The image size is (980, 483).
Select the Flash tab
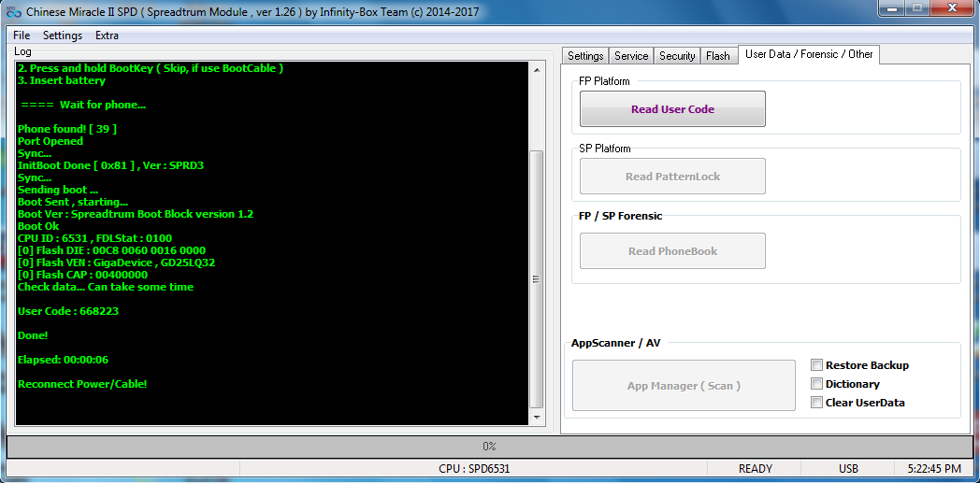(718, 56)
